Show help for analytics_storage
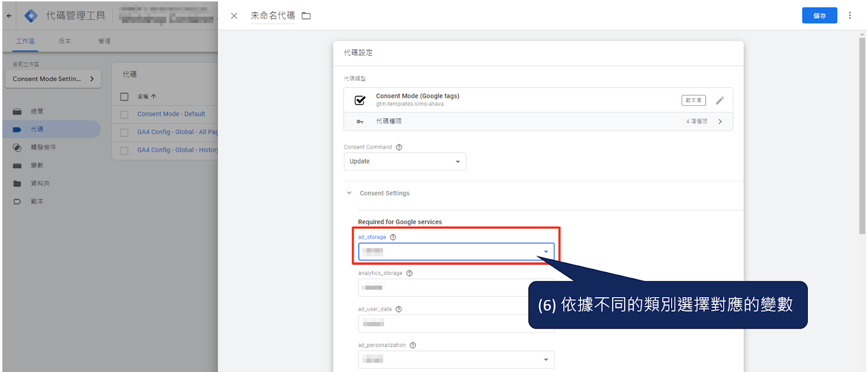The width and height of the screenshot is (868, 372). (409, 273)
